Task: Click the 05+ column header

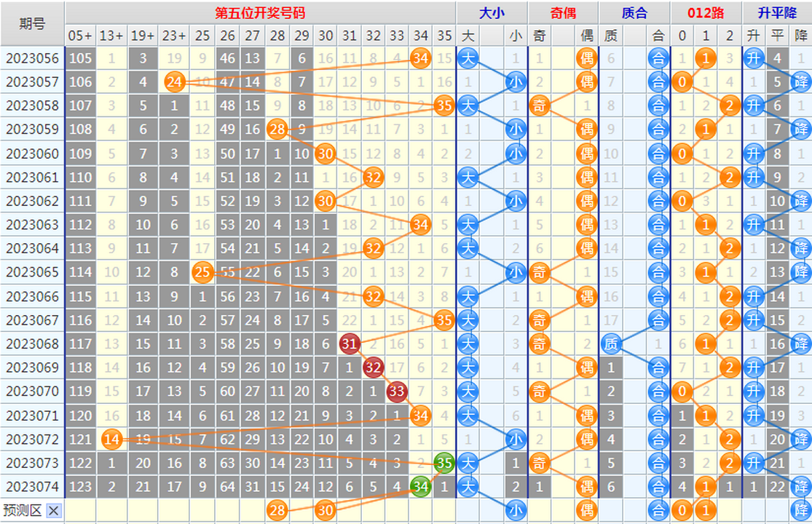Action: click(80, 36)
